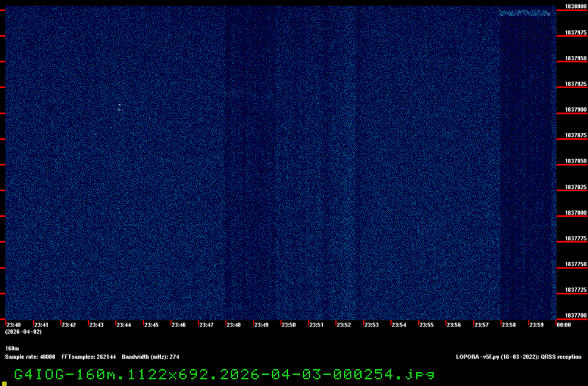This screenshot has width=588, height=386.
Task: Click the 1837900 frequency label
Action: pos(576,110)
